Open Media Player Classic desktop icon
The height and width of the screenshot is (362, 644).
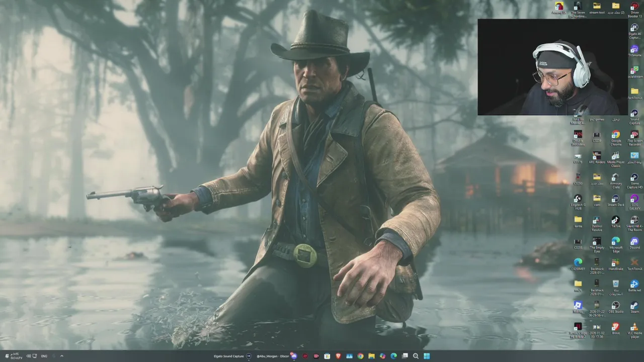tap(615, 160)
